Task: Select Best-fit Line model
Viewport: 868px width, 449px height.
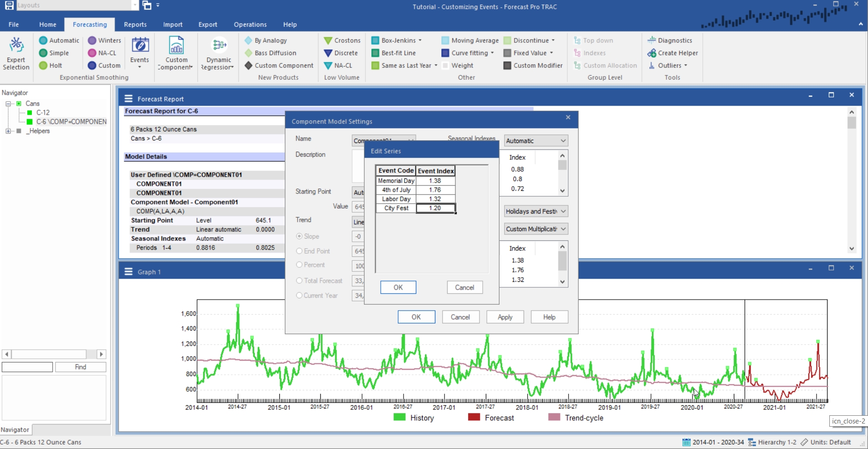Action: pyautogui.click(x=394, y=53)
